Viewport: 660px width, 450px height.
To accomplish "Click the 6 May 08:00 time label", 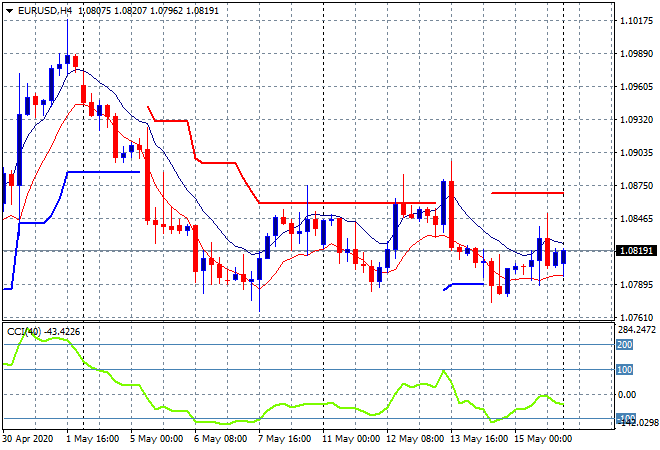I will pyautogui.click(x=221, y=439).
